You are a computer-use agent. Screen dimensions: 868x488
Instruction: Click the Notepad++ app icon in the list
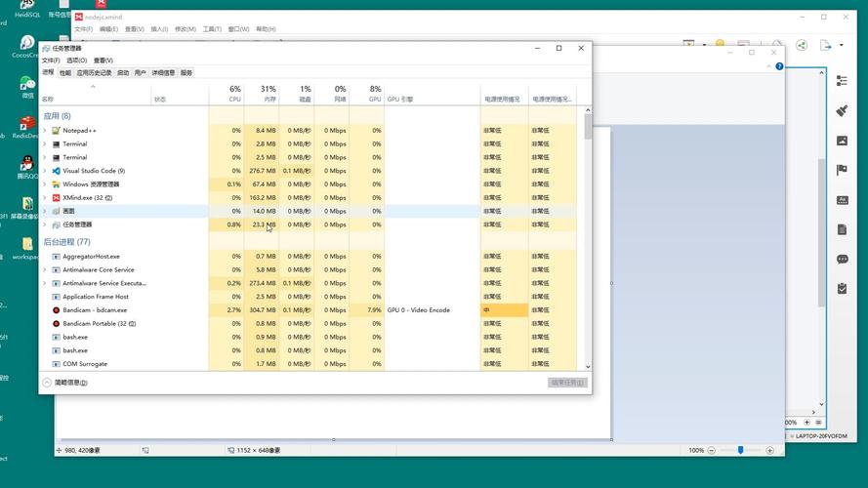(x=56, y=131)
